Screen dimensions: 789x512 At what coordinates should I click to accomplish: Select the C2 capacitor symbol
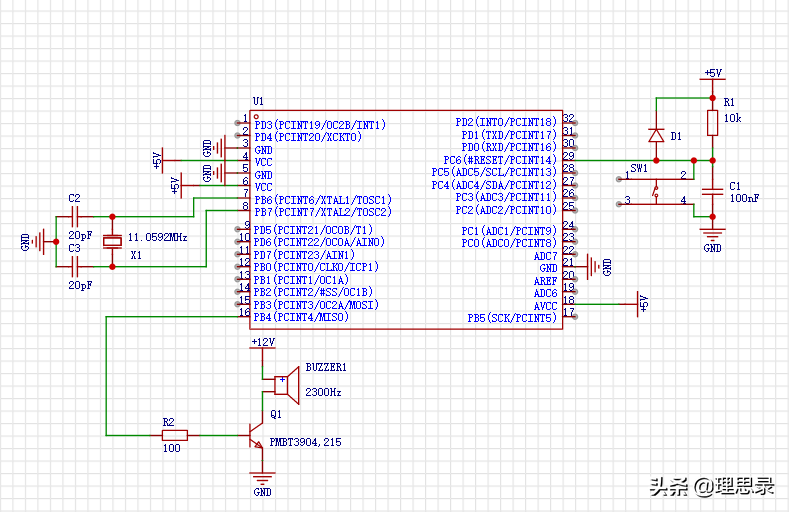click(x=75, y=217)
